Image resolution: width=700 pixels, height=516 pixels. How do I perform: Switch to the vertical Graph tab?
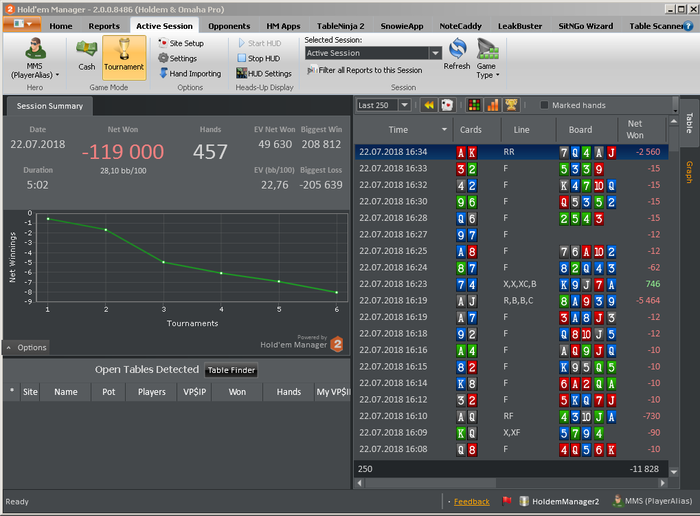coord(689,172)
